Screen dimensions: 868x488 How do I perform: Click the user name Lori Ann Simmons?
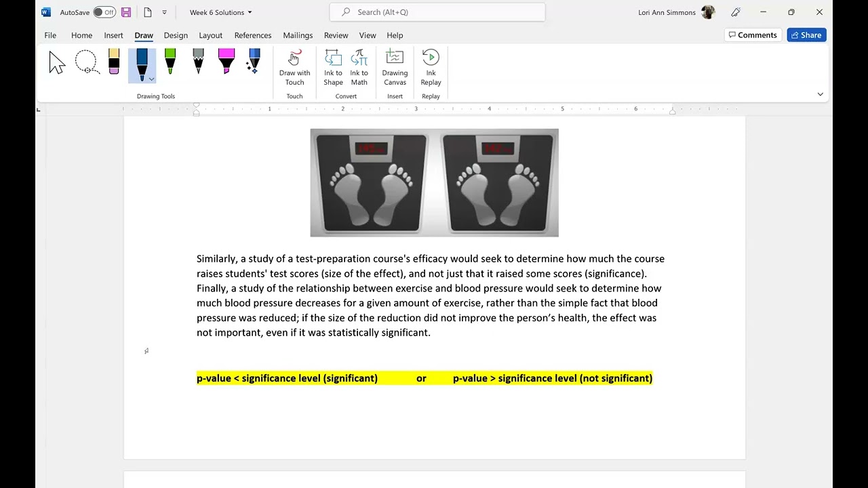[x=667, y=12]
